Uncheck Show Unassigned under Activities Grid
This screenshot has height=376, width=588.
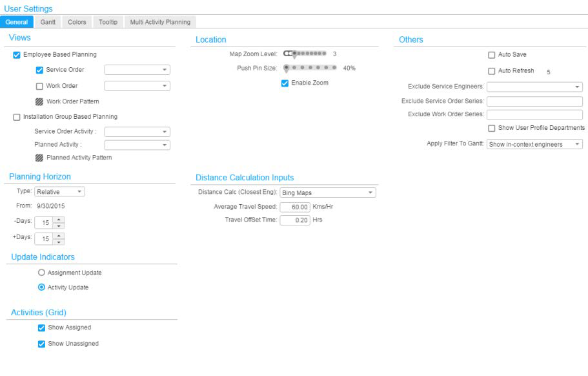tap(40, 344)
